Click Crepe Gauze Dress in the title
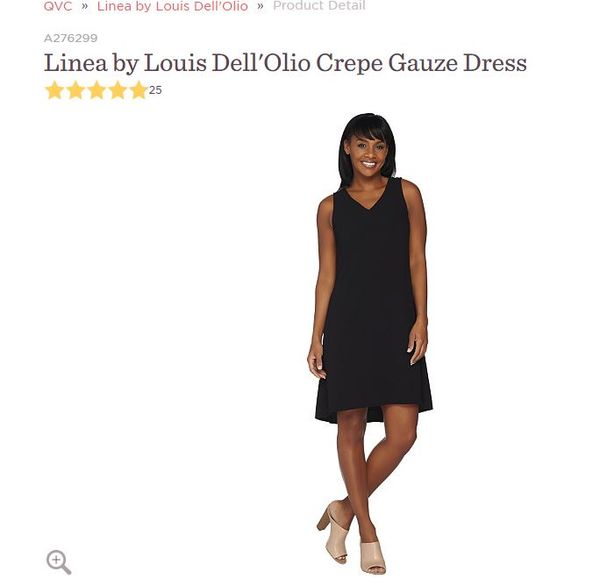This screenshot has width=600, height=585. click(421, 64)
